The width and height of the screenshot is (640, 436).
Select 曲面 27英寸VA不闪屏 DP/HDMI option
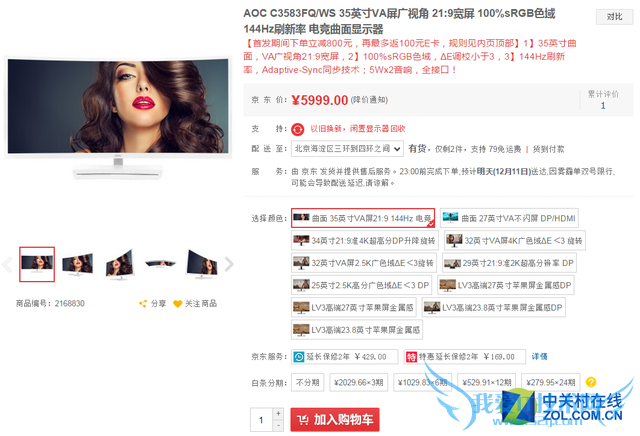coord(509,218)
